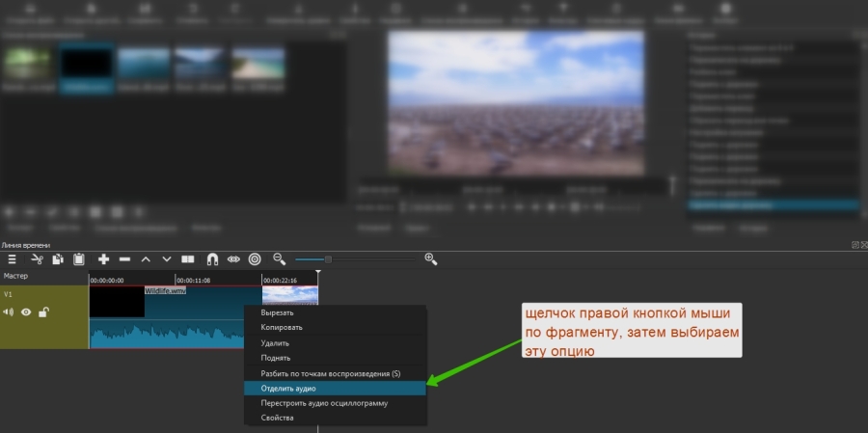Click the Copy icon in timeline toolbar
This screenshot has height=433, width=868.
(x=58, y=259)
